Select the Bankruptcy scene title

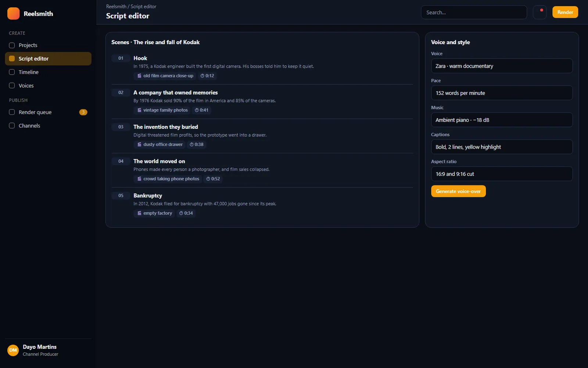(x=148, y=195)
